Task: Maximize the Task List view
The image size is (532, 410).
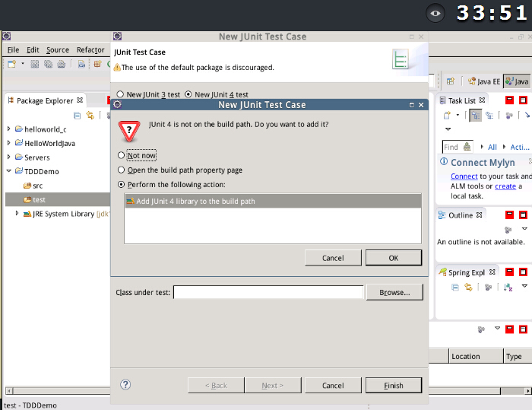Action: tap(523, 100)
